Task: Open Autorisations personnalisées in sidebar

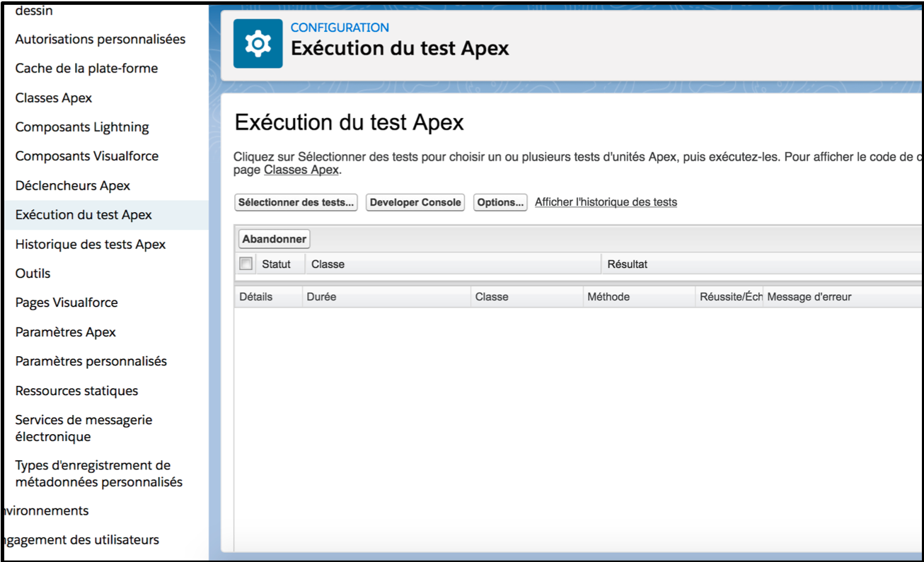Action: point(100,39)
